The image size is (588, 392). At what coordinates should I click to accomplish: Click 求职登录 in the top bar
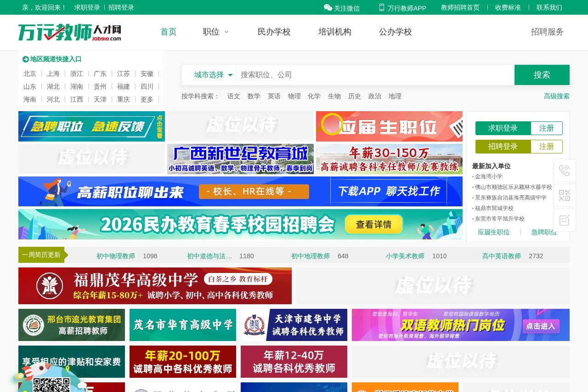tap(87, 7)
